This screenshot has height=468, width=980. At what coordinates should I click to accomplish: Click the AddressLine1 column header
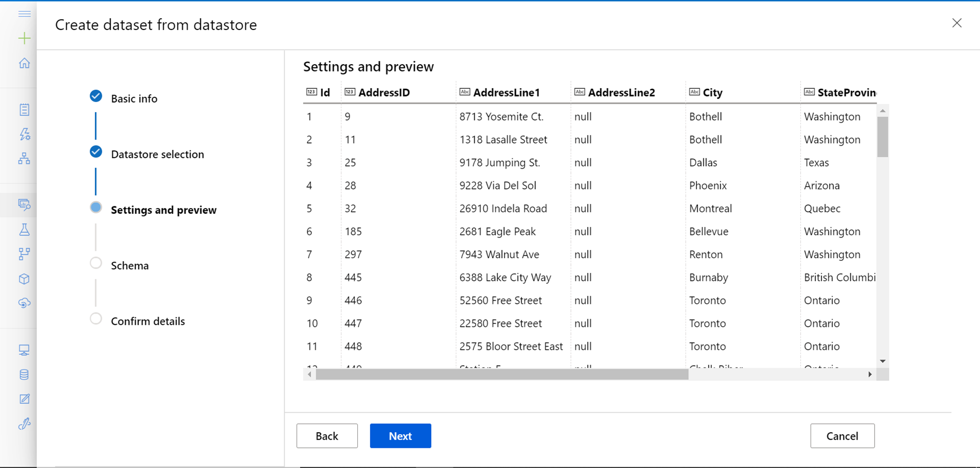pos(506,93)
